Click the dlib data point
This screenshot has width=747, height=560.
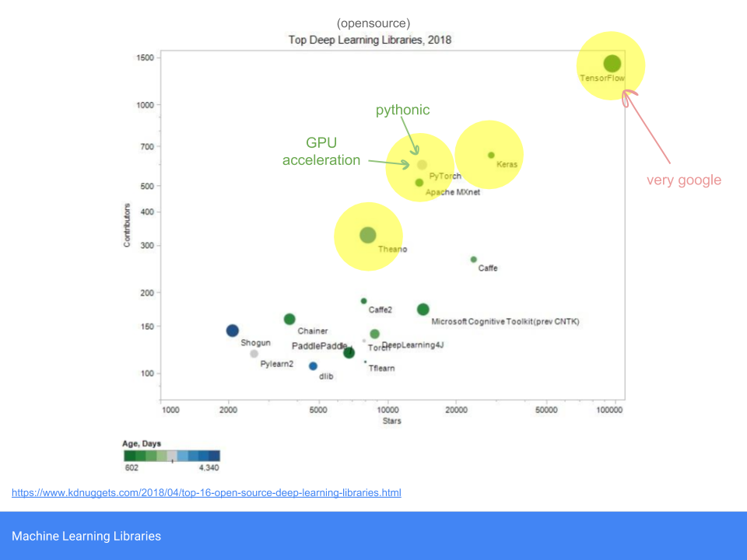pos(313,366)
